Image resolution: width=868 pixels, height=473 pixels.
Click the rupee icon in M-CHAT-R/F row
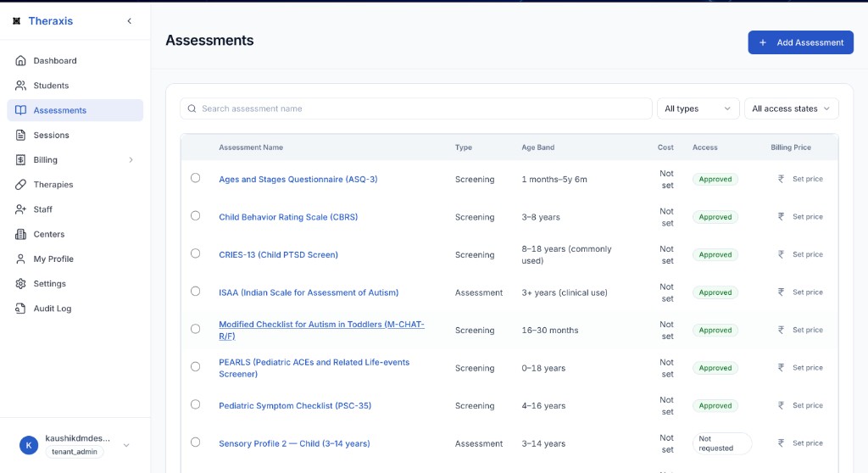pyautogui.click(x=781, y=330)
